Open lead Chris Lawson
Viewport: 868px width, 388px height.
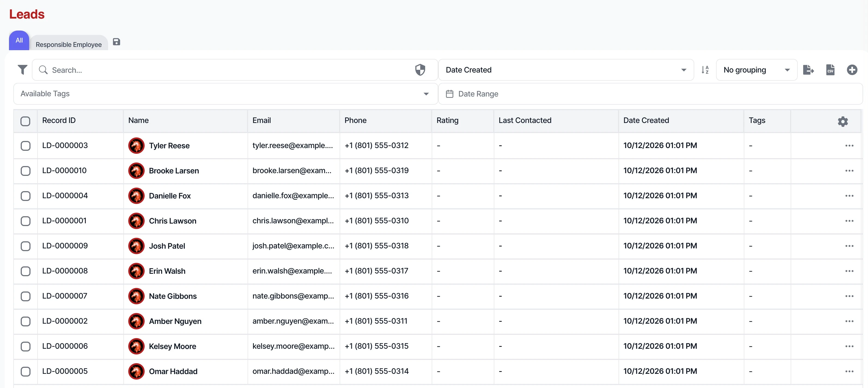(x=172, y=221)
